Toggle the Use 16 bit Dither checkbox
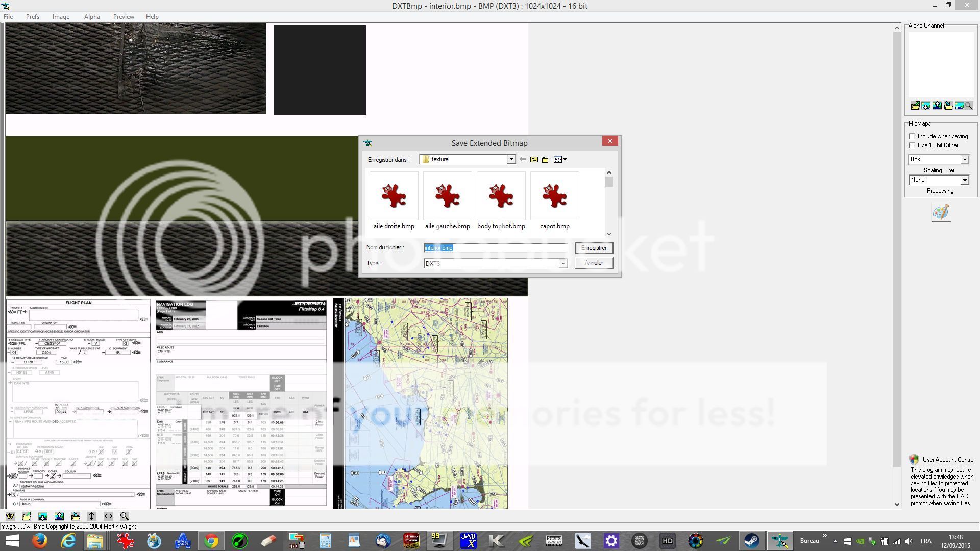 (912, 145)
